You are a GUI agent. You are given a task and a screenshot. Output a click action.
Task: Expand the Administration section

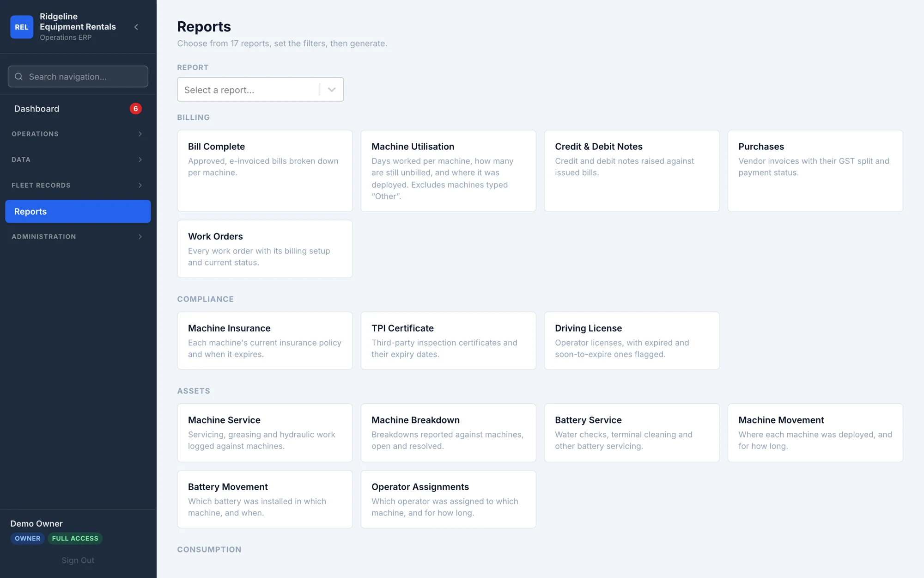click(78, 237)
